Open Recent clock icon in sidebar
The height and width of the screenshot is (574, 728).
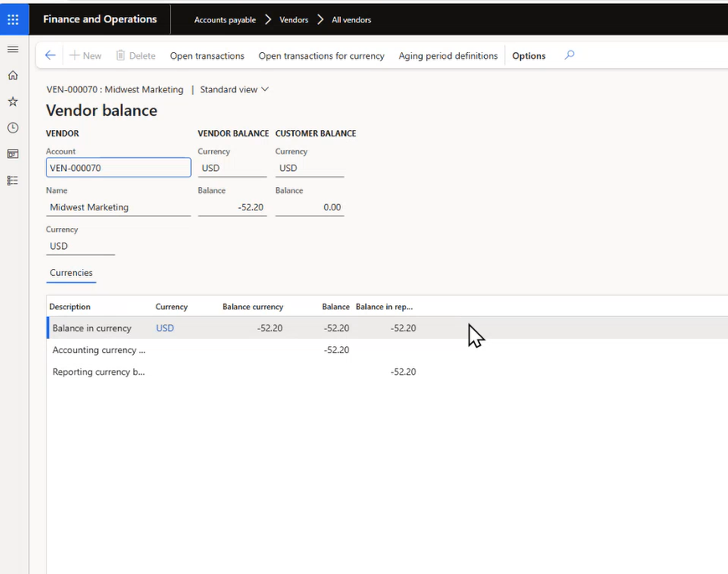coord(13,128)
